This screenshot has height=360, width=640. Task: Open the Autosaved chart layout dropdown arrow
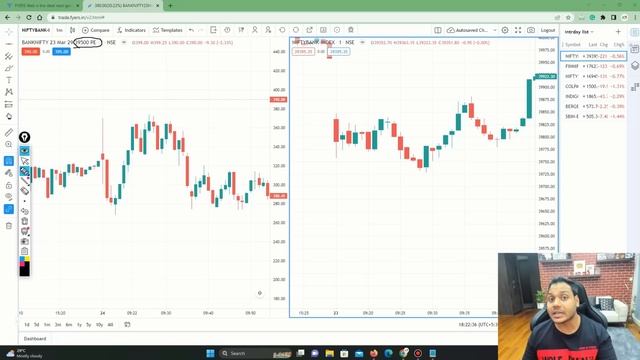tap(495, 30)
